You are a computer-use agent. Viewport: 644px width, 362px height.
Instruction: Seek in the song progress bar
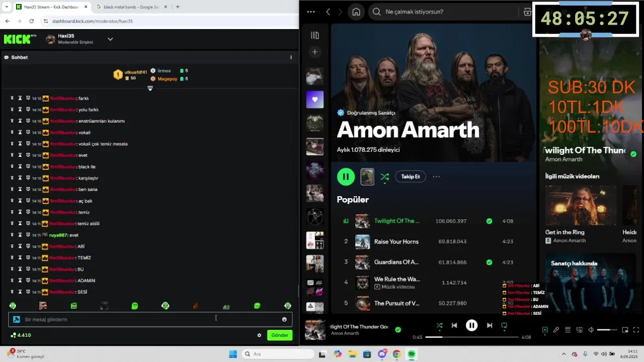471,337
